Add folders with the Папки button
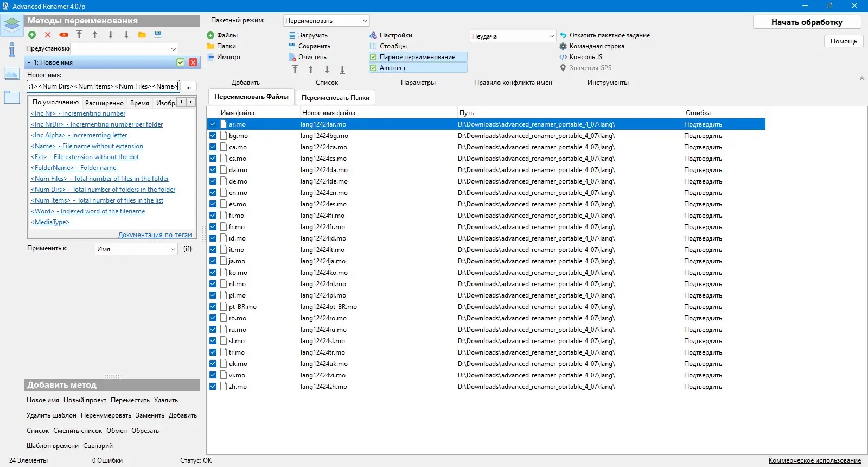868x467 pixels. tap(221, 46)
